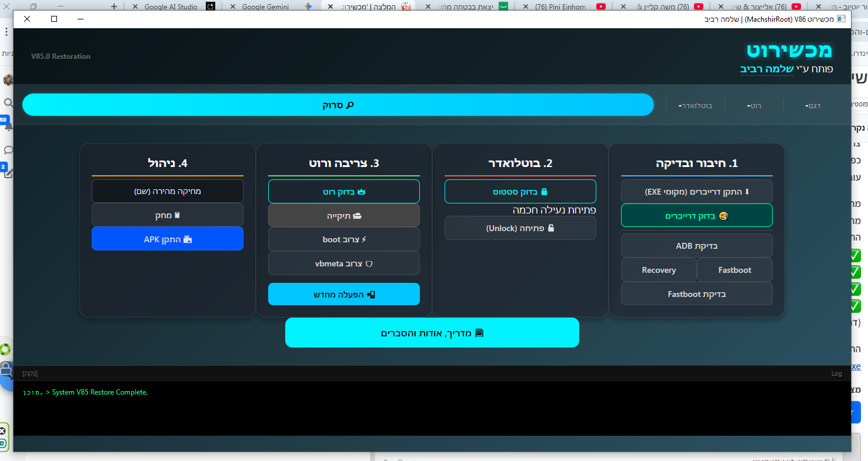Click the Fastboot button
The width and height of the screenshot is (868, 461).
pyautogui.click(x=735, y=270)
